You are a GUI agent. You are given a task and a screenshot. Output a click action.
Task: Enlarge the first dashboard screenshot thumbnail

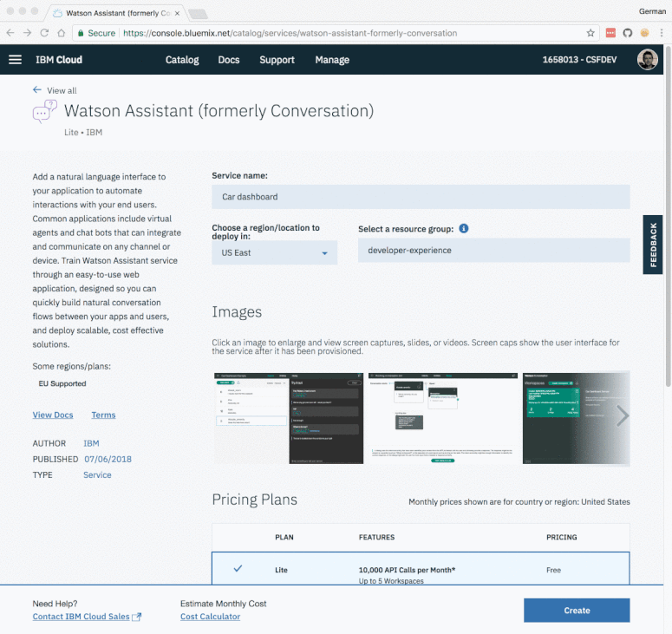coord(289,418)
